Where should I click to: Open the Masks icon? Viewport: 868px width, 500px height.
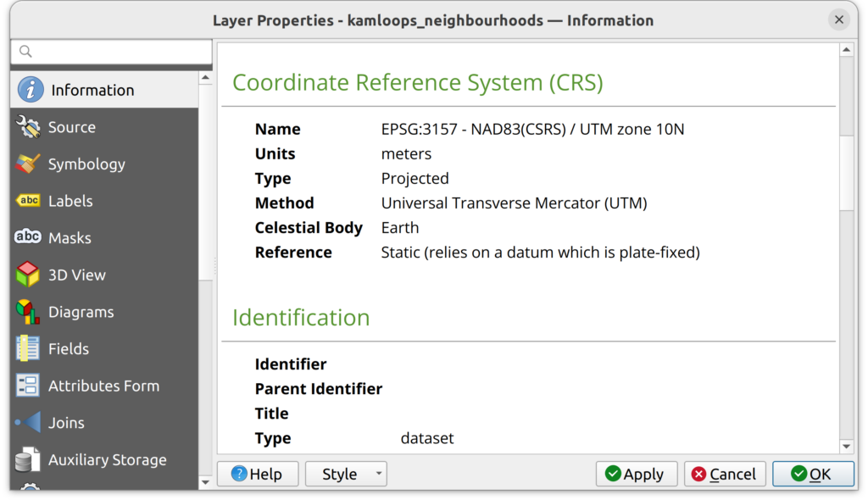click(x=28, y=238)
